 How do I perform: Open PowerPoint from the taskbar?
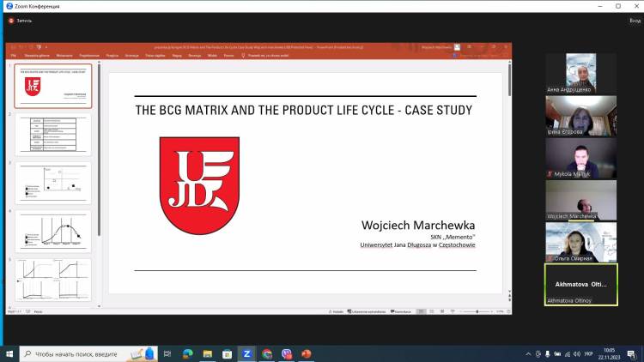[x=306, y=353]
